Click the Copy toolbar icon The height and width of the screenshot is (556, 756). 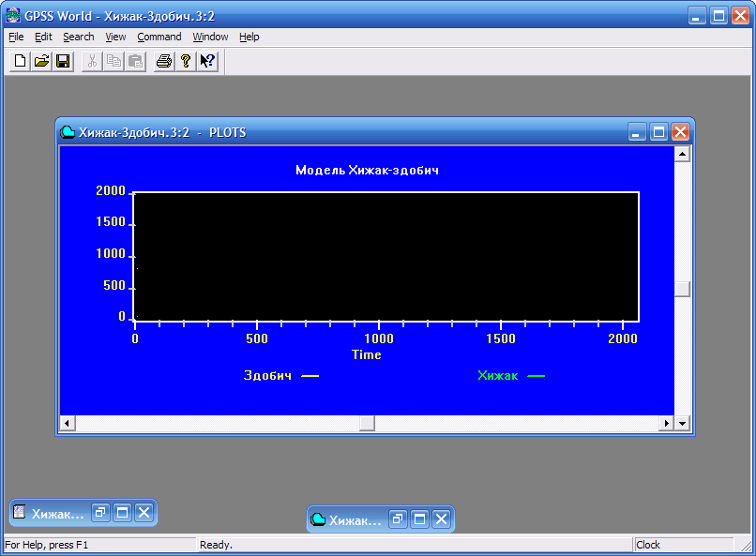click(x=113, y=61)
